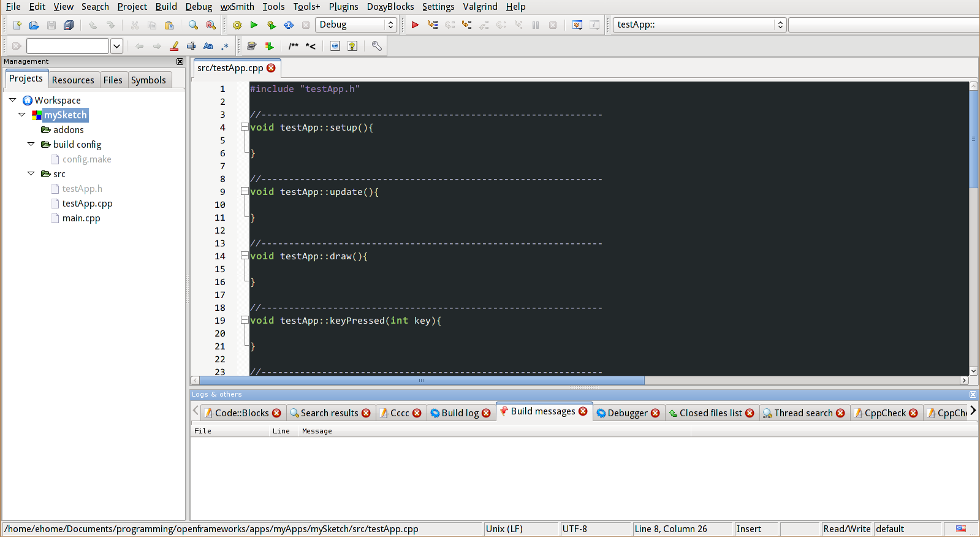
Task: Open the testApp:: scope dropdown
Action: click(699, 25)
